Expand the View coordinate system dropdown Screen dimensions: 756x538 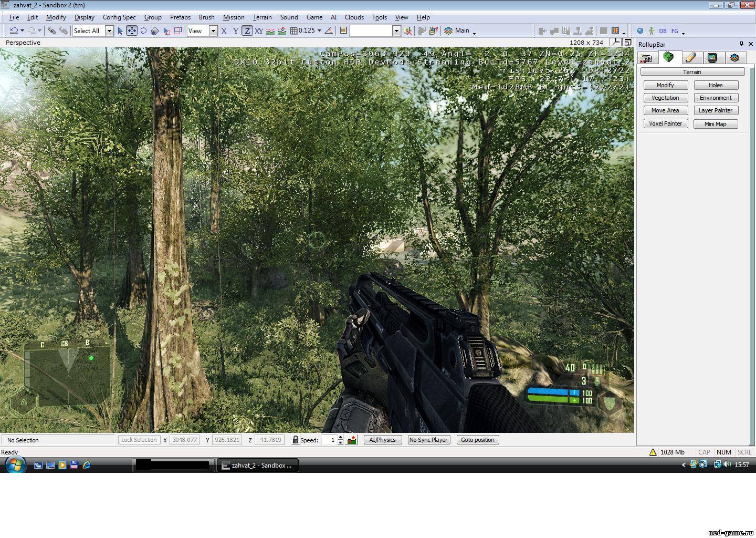[x=213, y=31]
